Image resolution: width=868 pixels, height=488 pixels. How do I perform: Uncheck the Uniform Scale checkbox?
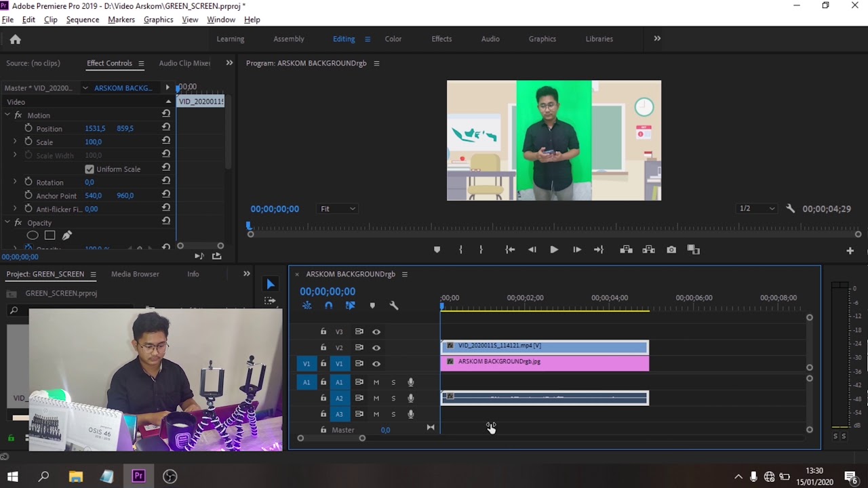[90, 169]
